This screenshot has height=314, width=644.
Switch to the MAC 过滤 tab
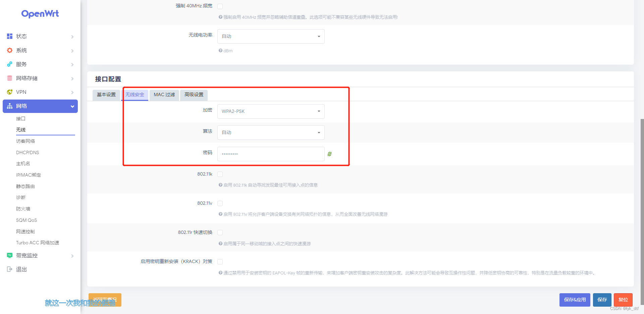coord(164,95)
